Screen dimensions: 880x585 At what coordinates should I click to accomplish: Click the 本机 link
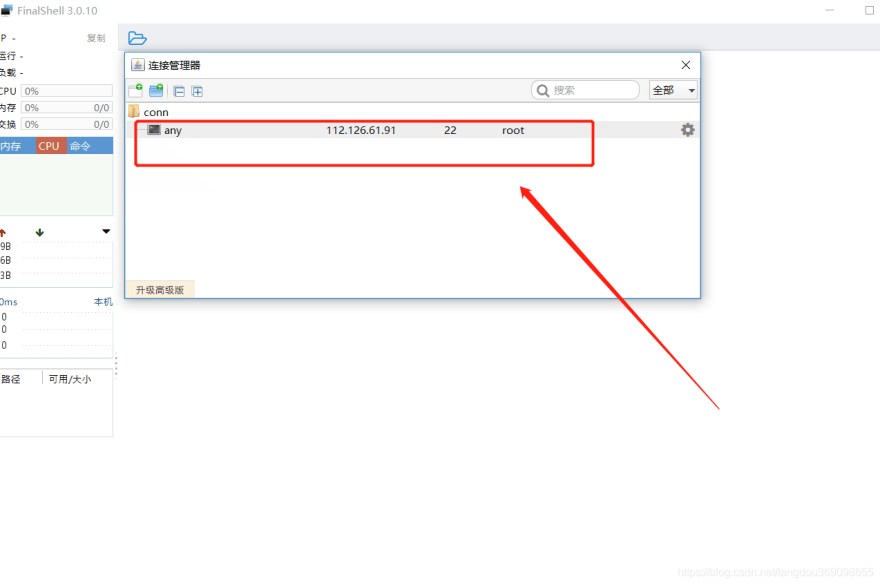(x=103, y=302)
